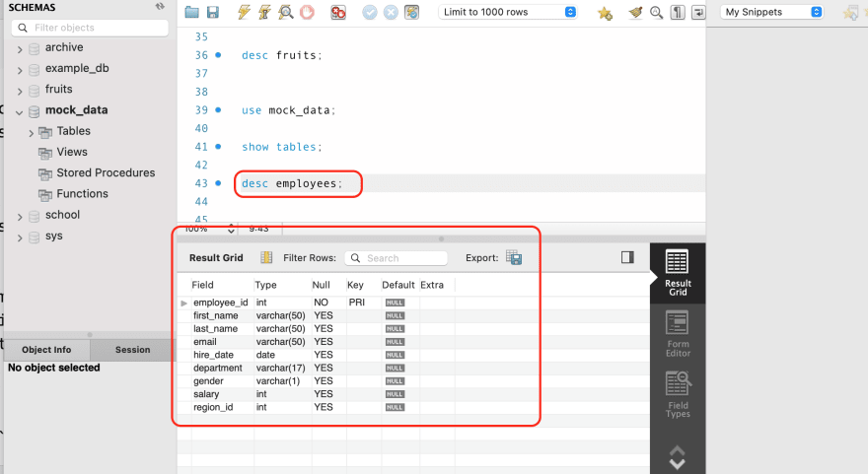Click the statement marker dot on line 36
This screenshot has height=474, width=868.
(x=218, y=55)
